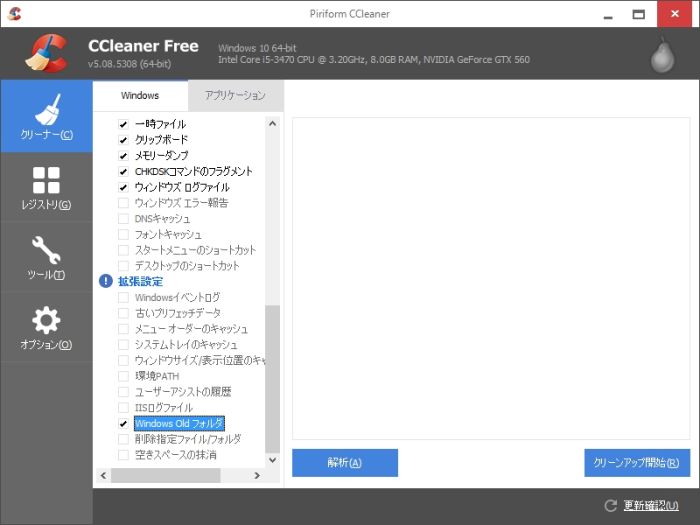Click the refresh icon beside 更新確認
Viewport: 700px width, 525px height.
pos(610,506)
